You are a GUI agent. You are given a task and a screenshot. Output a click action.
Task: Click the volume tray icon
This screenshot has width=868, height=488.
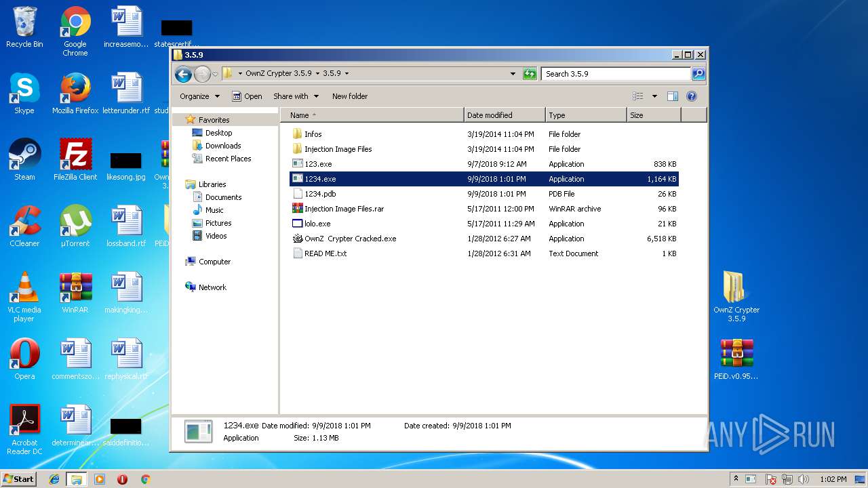tap(804, 479)
